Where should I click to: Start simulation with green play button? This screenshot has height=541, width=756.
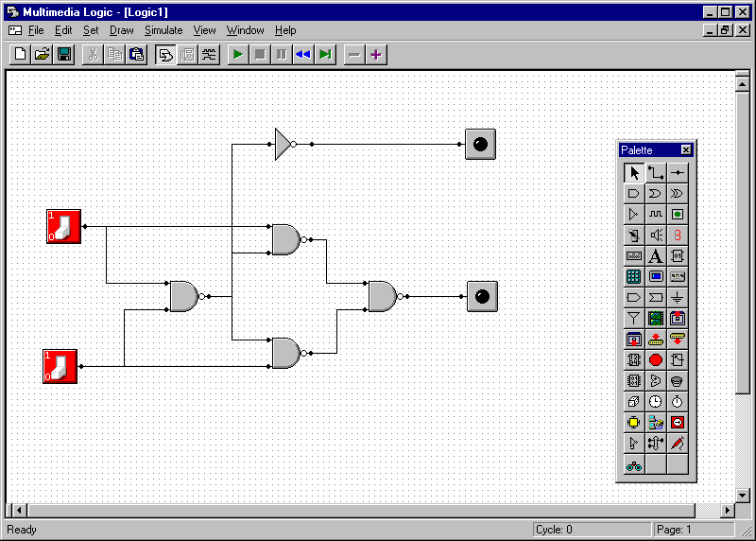(238, 54)
